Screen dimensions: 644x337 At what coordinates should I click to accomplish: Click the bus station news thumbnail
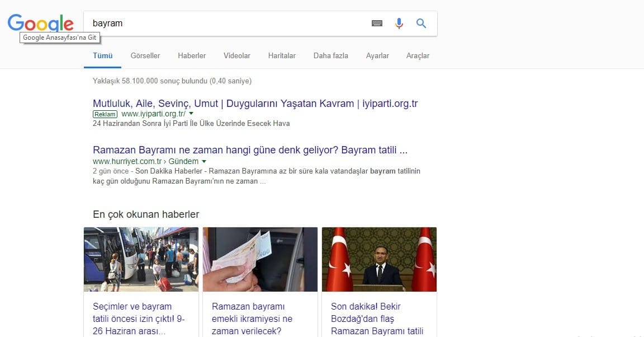pos(141,259)
